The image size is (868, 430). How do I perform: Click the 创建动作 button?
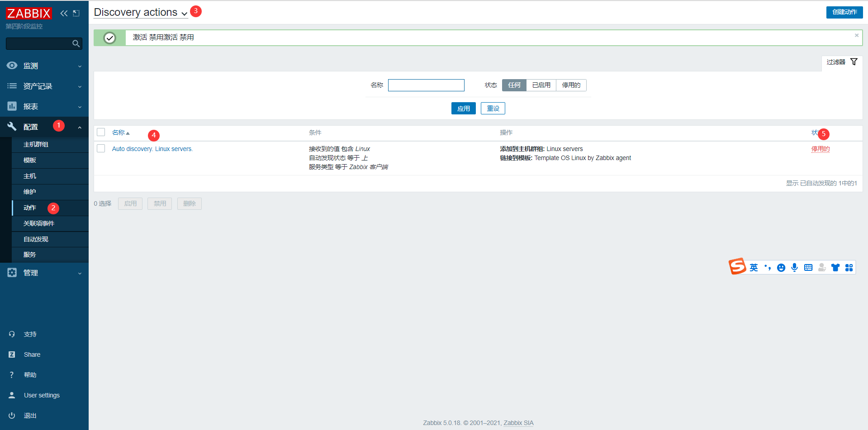click(x=844, y=12)
